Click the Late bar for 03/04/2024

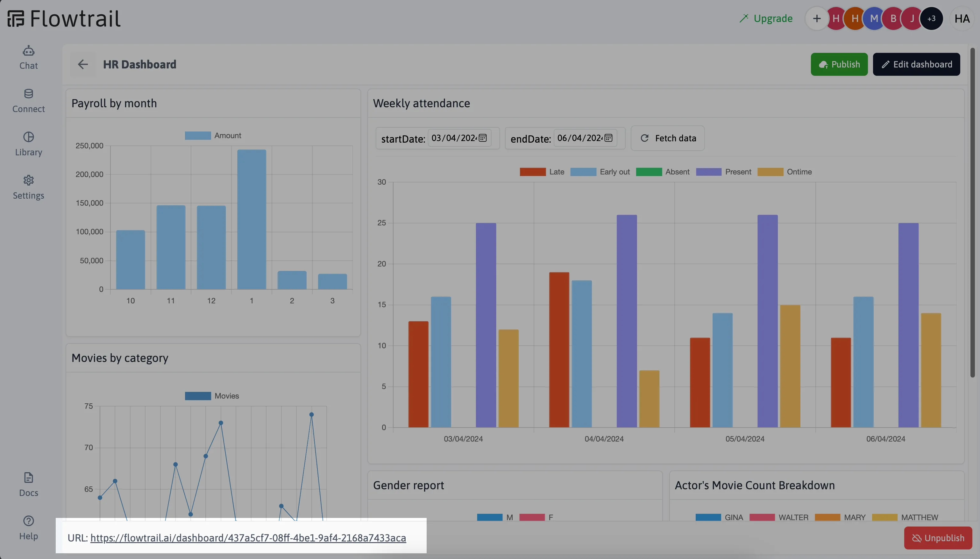point(418,374)
